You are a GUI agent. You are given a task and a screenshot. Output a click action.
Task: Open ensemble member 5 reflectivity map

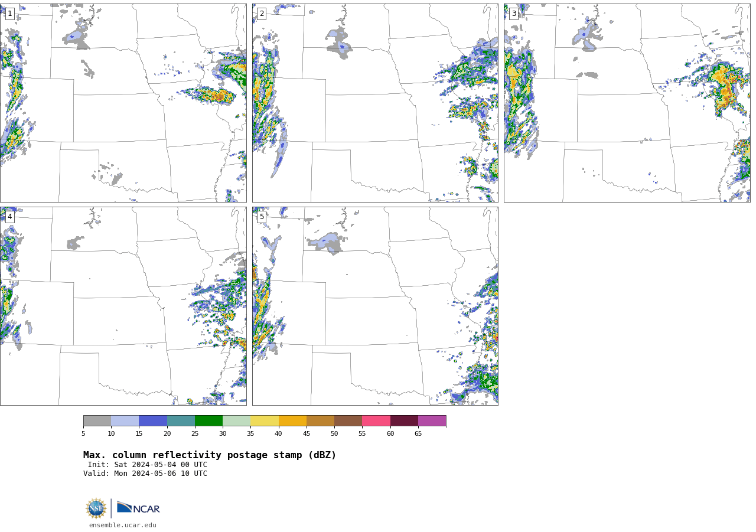click(375, 306)
